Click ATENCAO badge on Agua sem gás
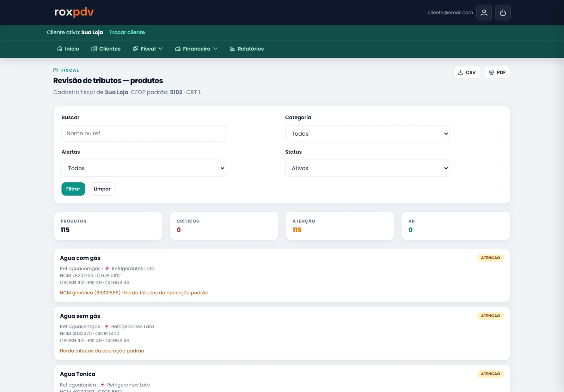 pyautogui.click(x=490, y=316)
